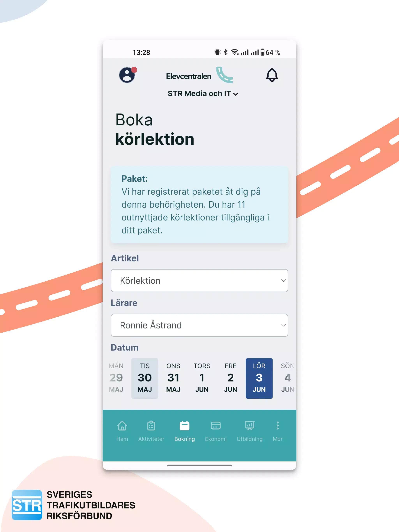Select Körlektion from article dropdown
The width and height of the screenshot is (399, 532).
[x=199, y=281]
